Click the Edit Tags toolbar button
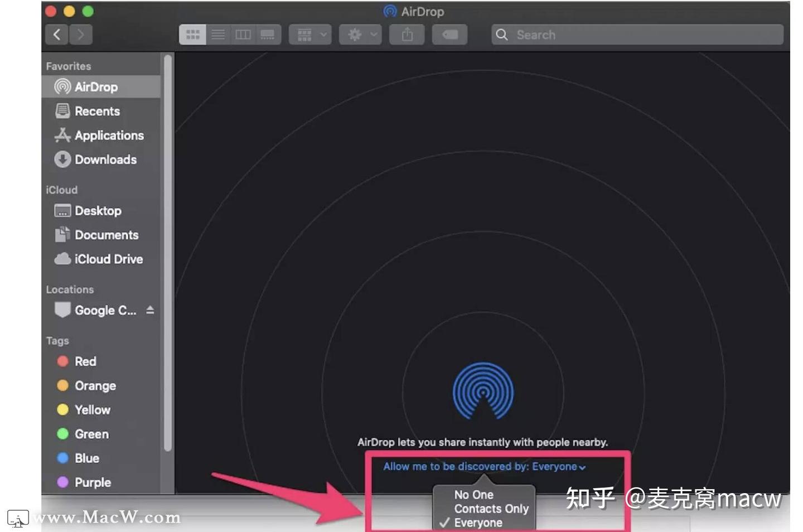 pos(449,35)
